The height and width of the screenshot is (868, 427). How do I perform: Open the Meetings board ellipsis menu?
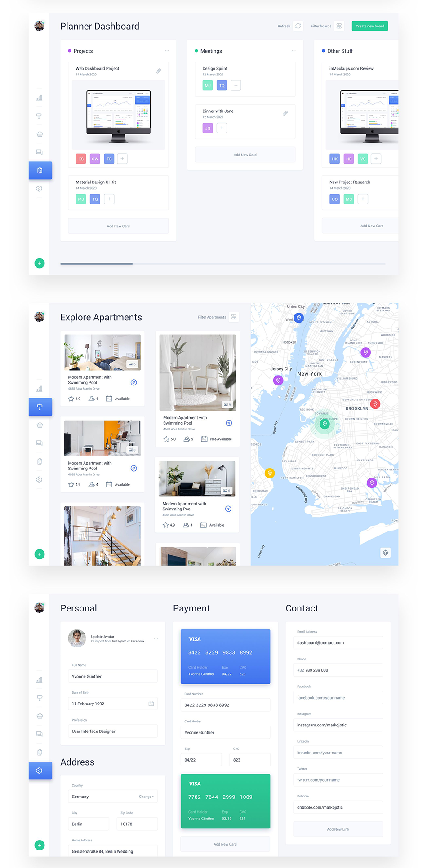[x=294, y=51]
